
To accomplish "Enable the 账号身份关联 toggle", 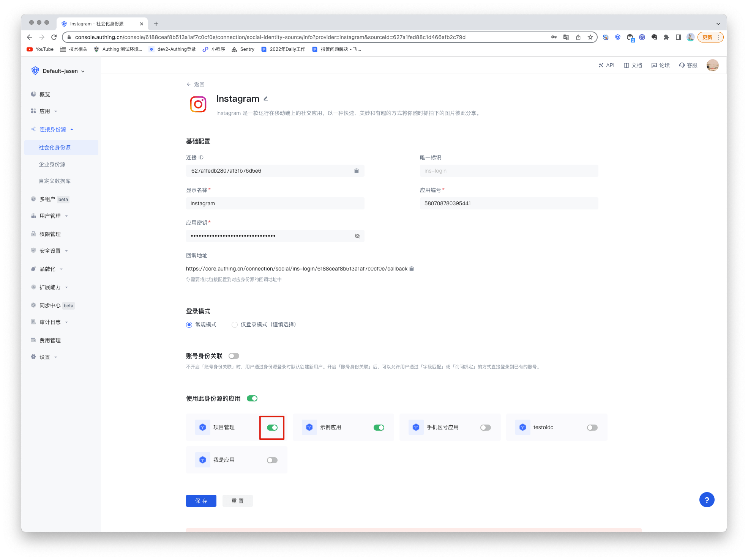I will [234, 356].
